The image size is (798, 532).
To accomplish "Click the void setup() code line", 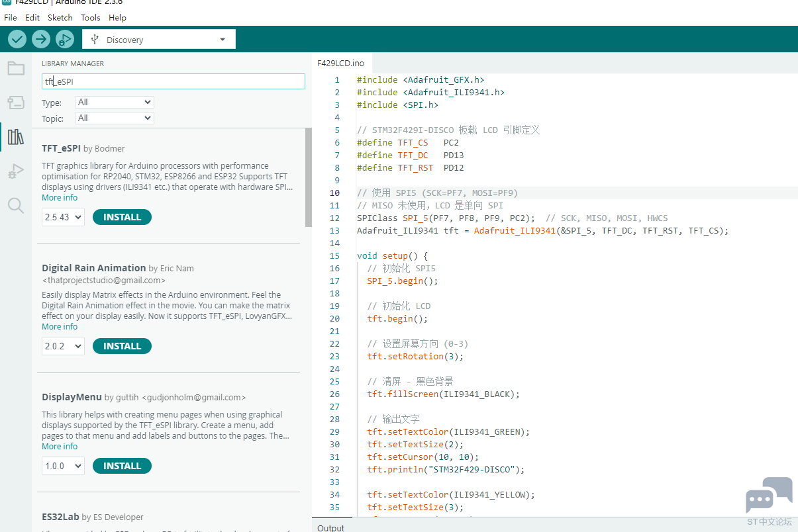I will (x=392, y=256).
